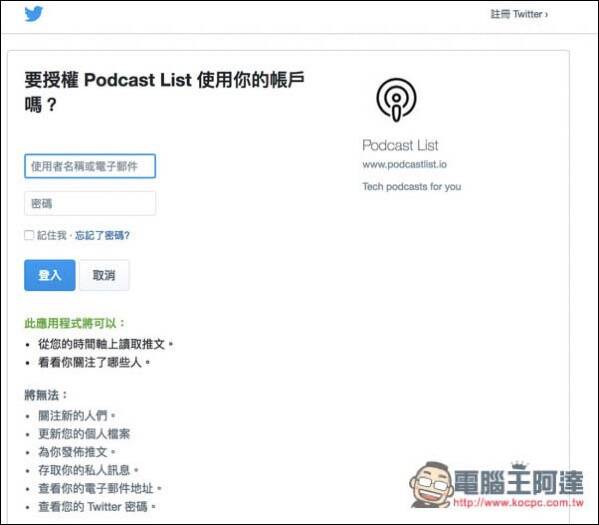This screenshot has height=525, width=599.
Task: Click the 查看您的 Twitter 密碼 list item
Action: [x=97, y=507]
